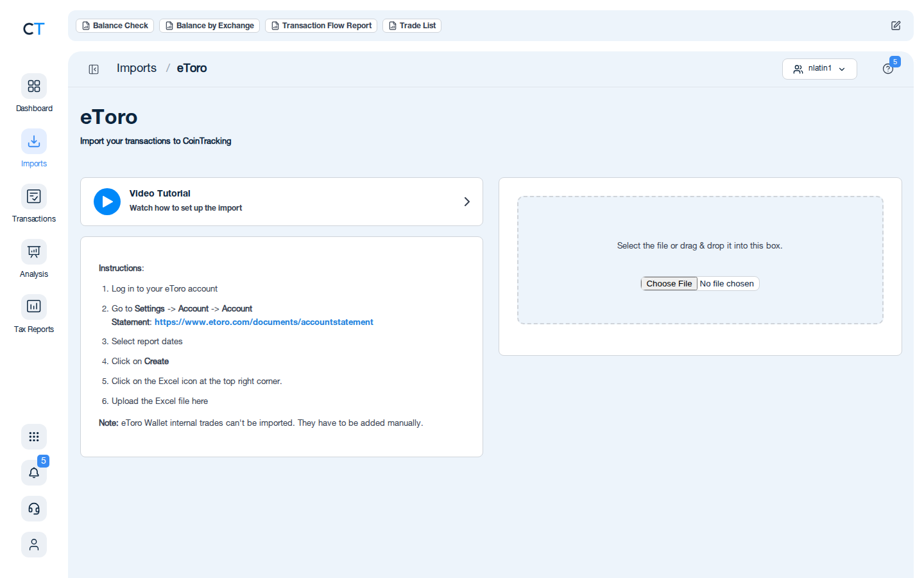Go to Imports breadcrumb
The image size is (924, 578).
pyautogui.click(x=137, y=68)
